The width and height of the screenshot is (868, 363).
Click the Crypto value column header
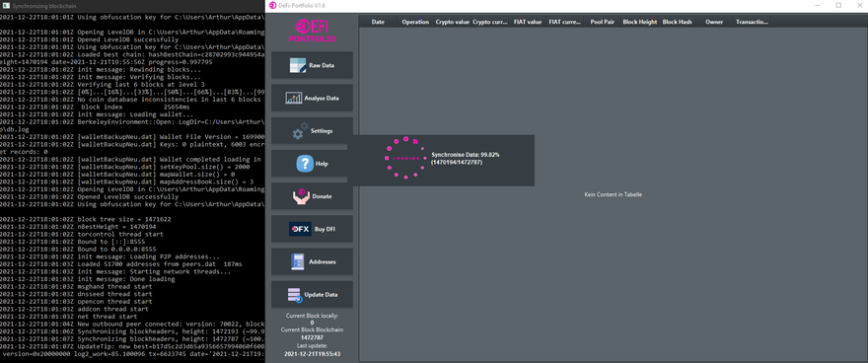point(453,22)
